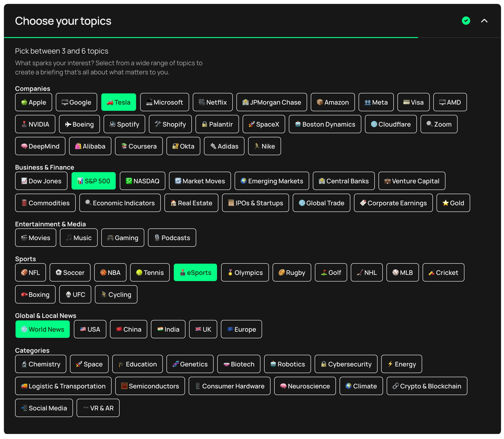Click the basketball icon on NBA
The height and width of the screenshot is (439, 504).
click(x=103, y=272)
